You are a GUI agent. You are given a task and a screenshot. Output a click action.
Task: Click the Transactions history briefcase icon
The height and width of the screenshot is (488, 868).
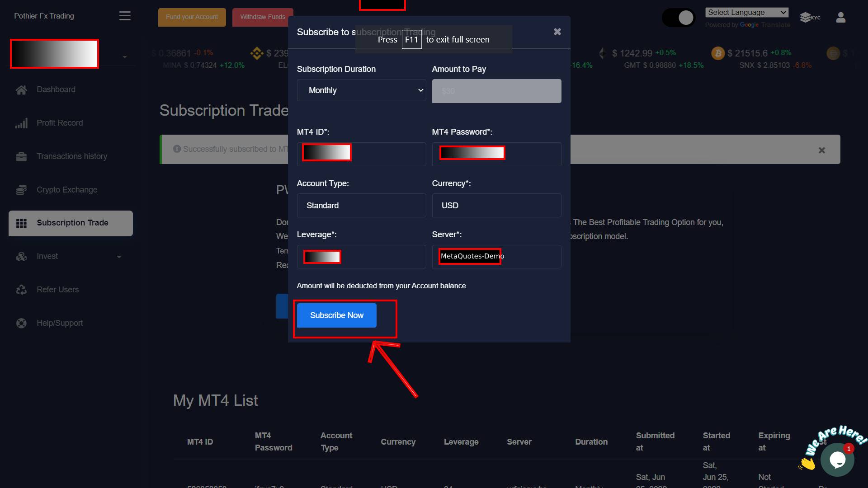click(x=21, y=157)
